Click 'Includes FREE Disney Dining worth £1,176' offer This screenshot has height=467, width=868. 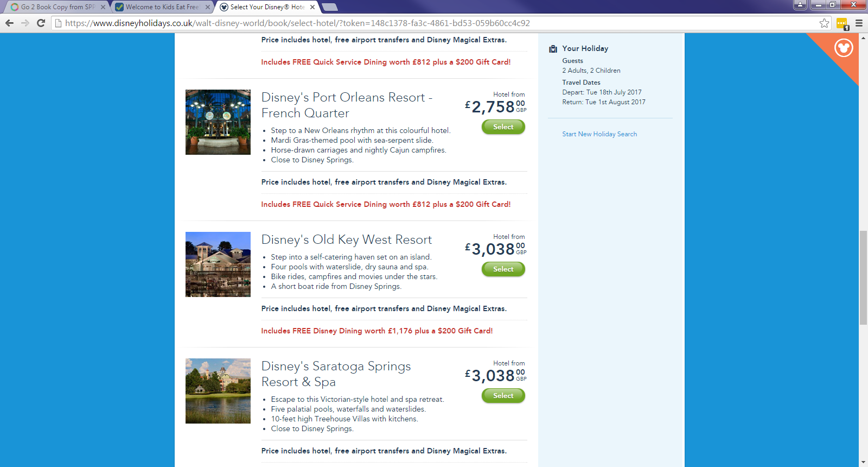tap(377, 331)
